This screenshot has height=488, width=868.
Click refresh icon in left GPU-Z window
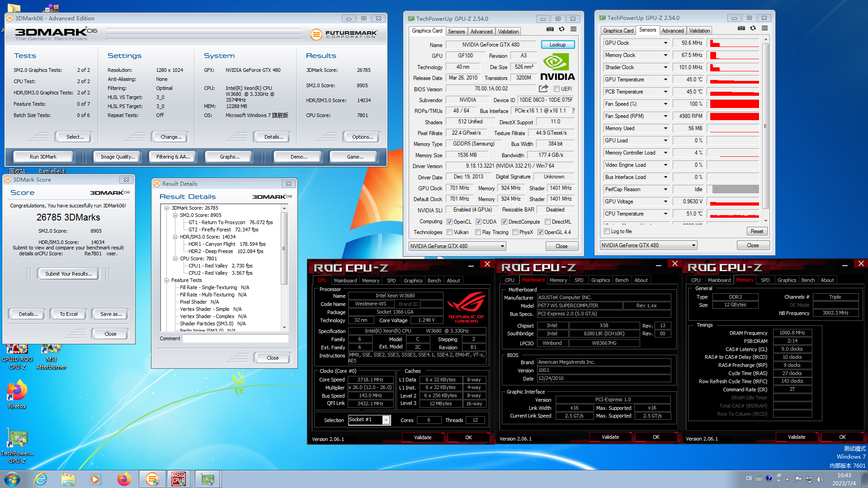click(x=561, y=29)
